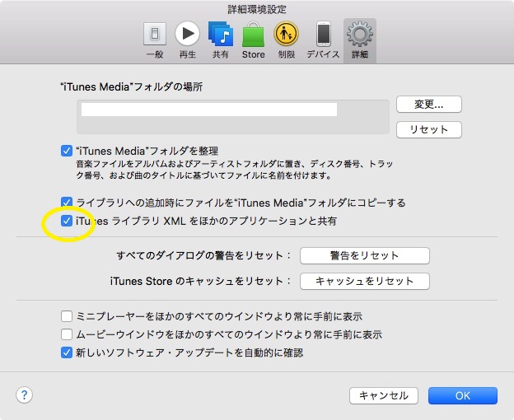Screen dimensions: 514x420
Task: Open the Store preferences pane
Action: (x=253, y=40)
